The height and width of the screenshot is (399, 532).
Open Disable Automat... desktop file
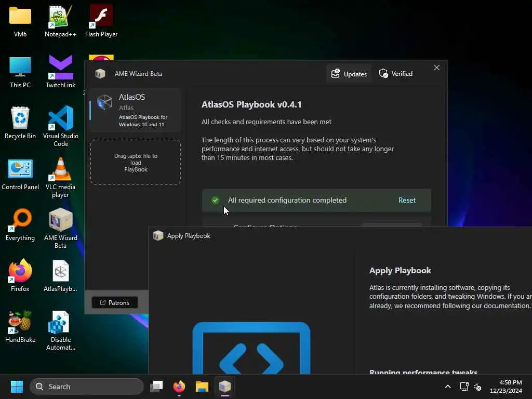61,330
